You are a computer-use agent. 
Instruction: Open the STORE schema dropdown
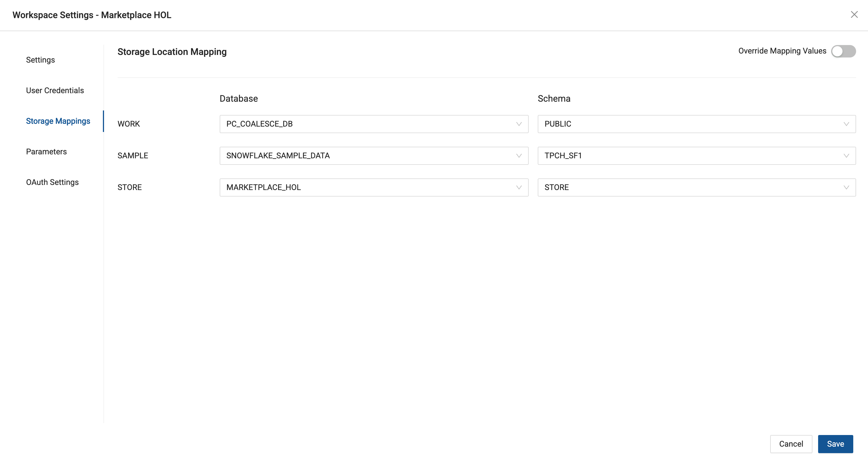[691, 187]
